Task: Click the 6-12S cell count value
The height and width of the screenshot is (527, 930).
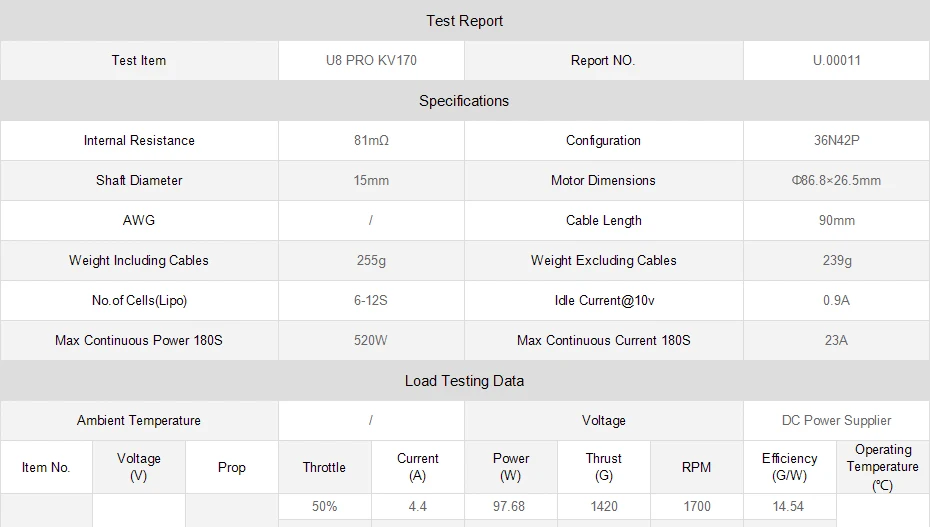Action: (371, 301)
